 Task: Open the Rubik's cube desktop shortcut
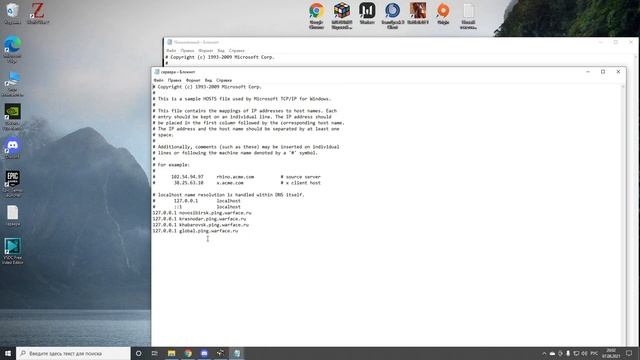click(342, 16)
